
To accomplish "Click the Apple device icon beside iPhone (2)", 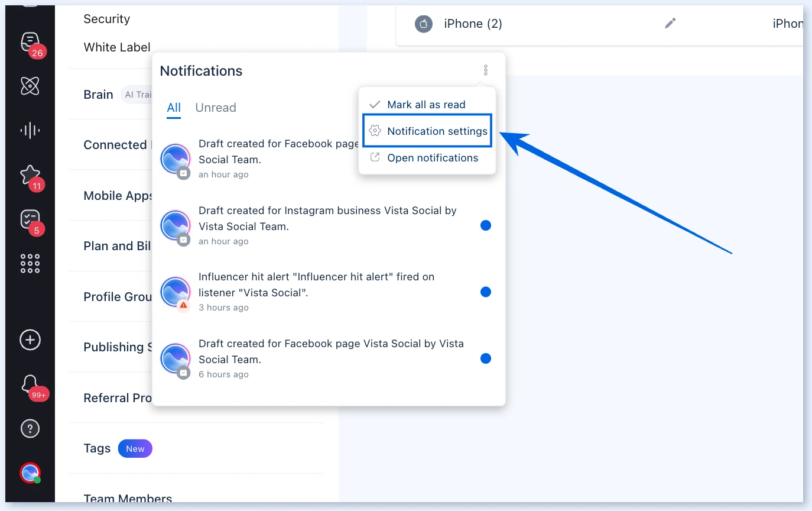I will point(423,24).
